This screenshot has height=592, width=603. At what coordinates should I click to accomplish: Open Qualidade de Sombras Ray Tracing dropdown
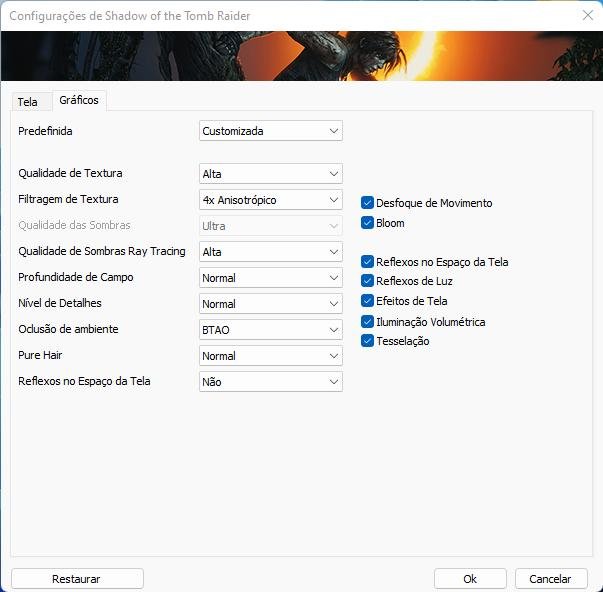[x=270, y=252]
